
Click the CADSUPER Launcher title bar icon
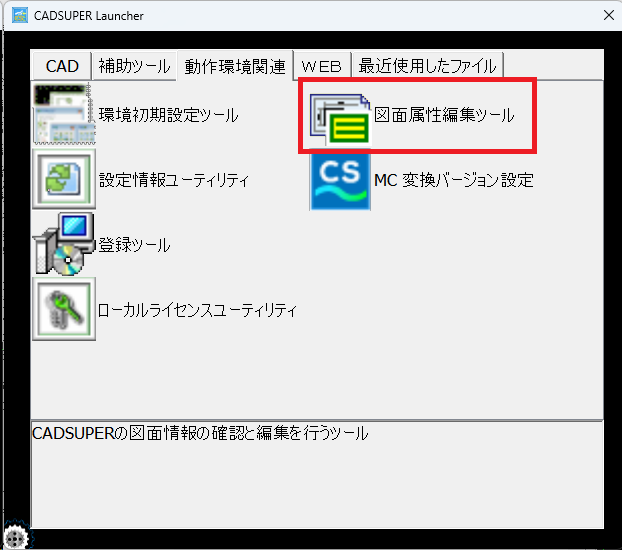click(19, 15)
